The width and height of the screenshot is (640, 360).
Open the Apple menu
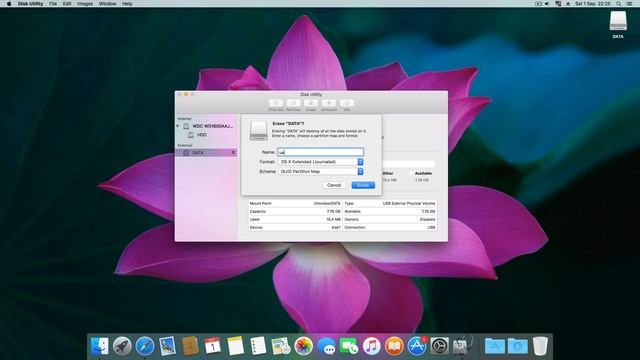tap(9, 4)
